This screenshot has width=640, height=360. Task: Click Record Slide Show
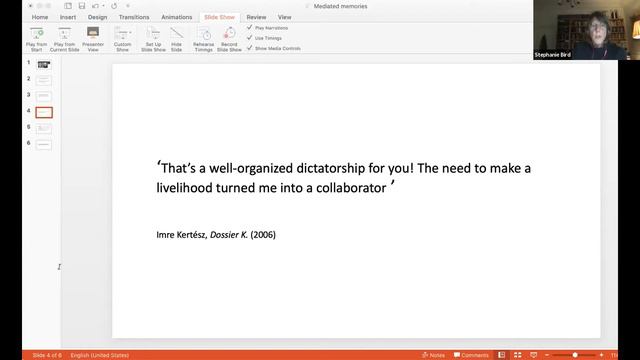(229, 39)
